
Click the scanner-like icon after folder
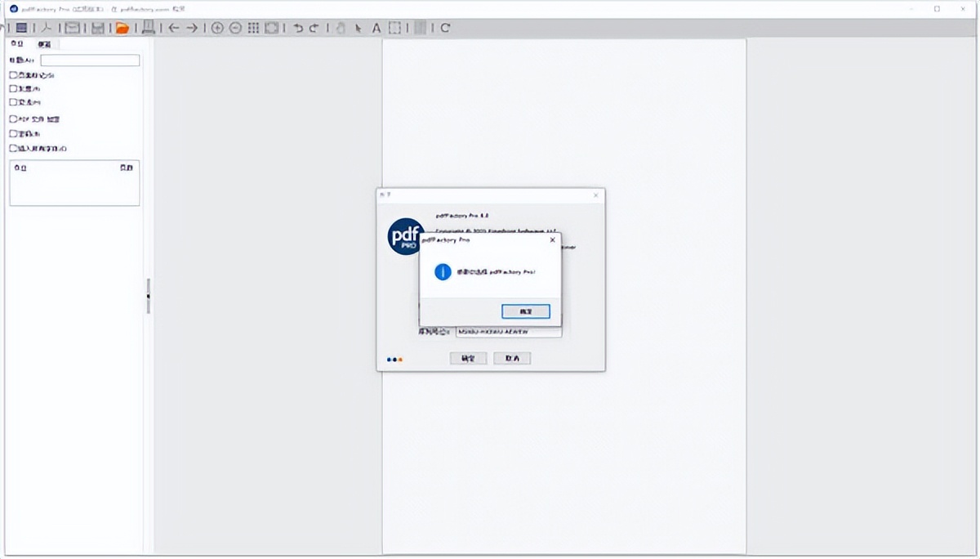(x=149, y=28)
